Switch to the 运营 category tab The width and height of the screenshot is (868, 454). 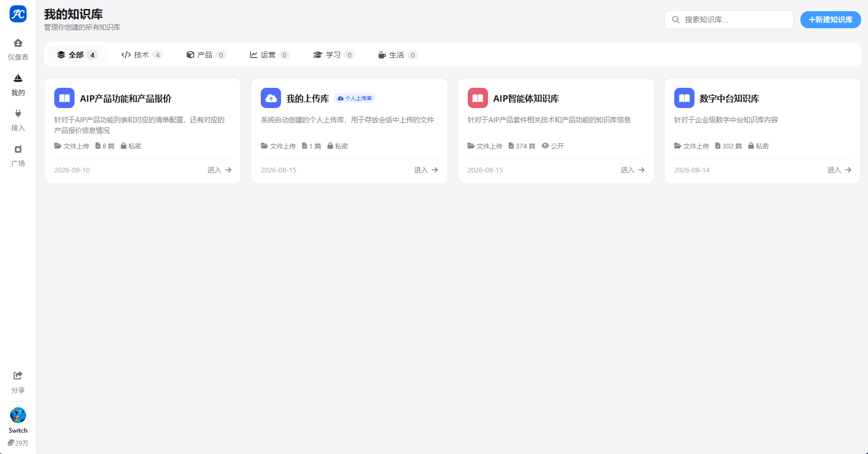(270, 55)
